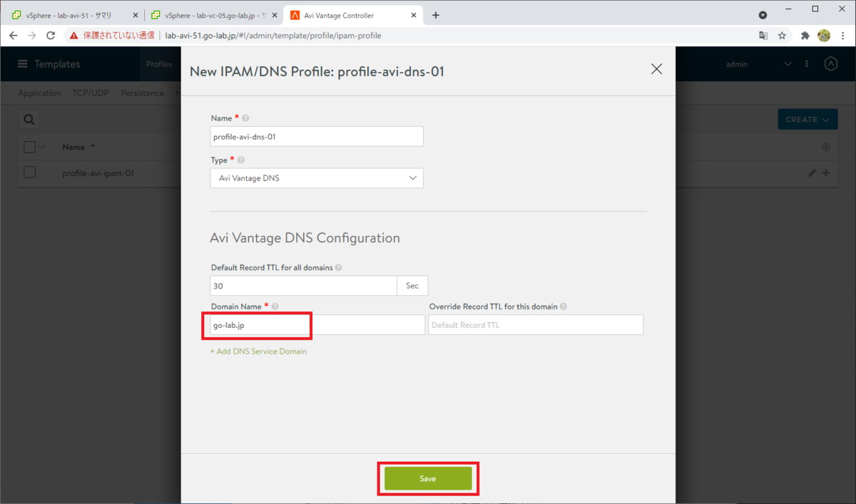Open the Chrome three-dot menu
The height and width of the screenshot is (504, 856).
coord(843,35)
